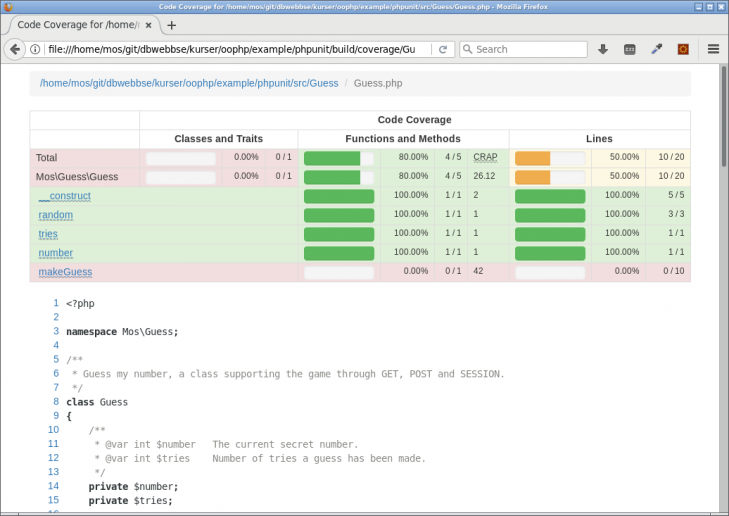Click the search magnifier icon
The image size is (729, 516).
[x=468, y=49]
